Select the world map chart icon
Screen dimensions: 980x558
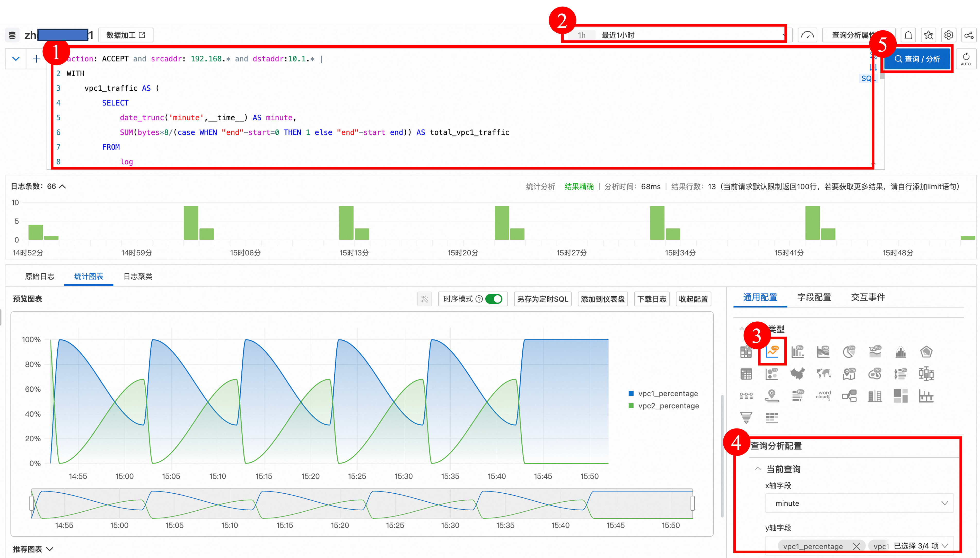[x=823, y=374]
